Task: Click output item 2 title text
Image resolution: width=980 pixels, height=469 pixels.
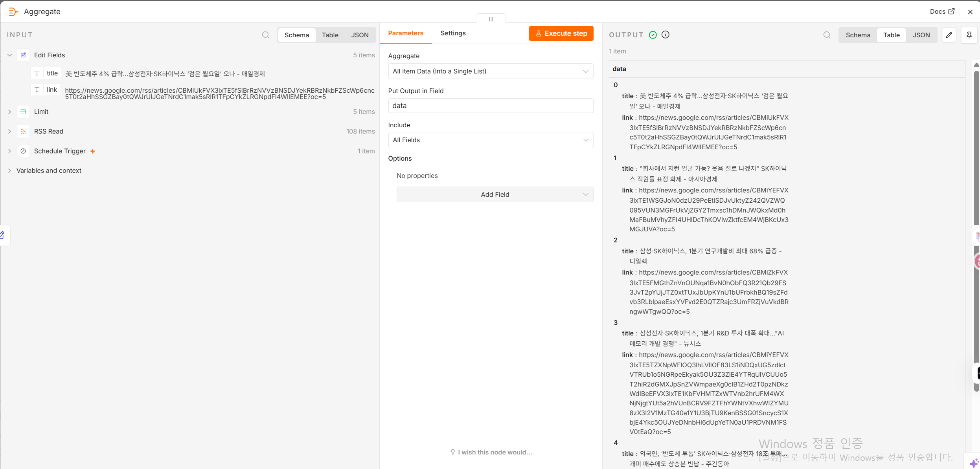Action: pyautogui.click(x=706, y=256)
